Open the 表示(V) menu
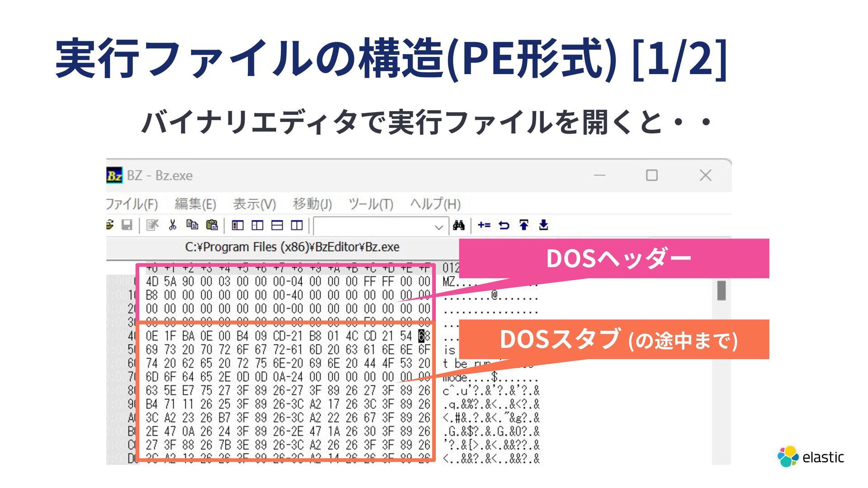This screenshot has width=868, height=488. [254, 204]
